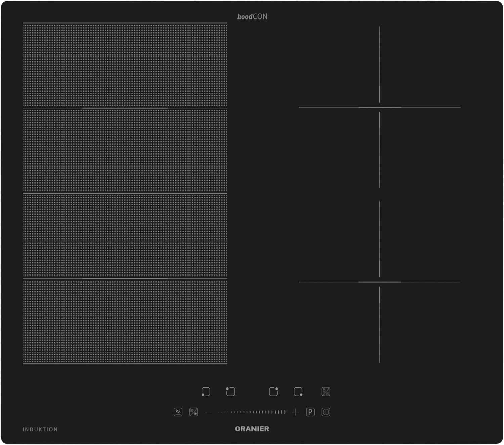Activate the keep-warm function icon
504x445 pixels.
[178, 412]
